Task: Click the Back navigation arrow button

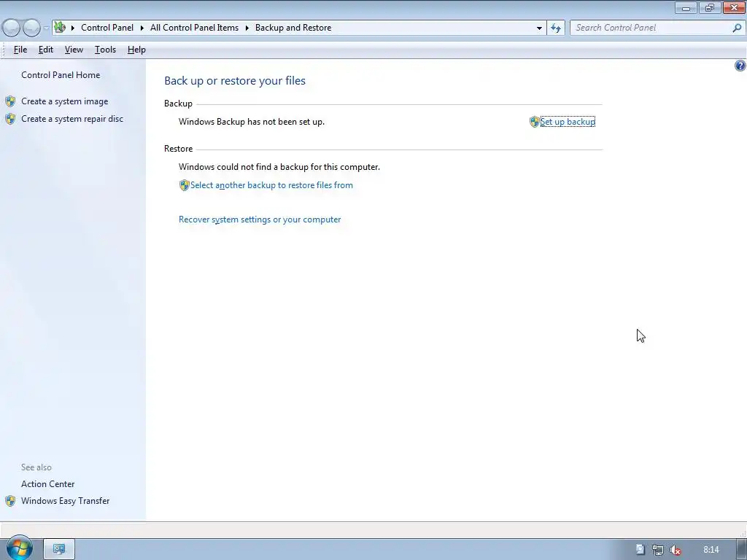Action: [x=12, y=28]
